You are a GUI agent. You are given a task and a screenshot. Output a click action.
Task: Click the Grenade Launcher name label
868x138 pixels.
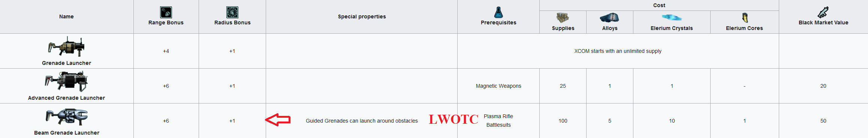66,63
